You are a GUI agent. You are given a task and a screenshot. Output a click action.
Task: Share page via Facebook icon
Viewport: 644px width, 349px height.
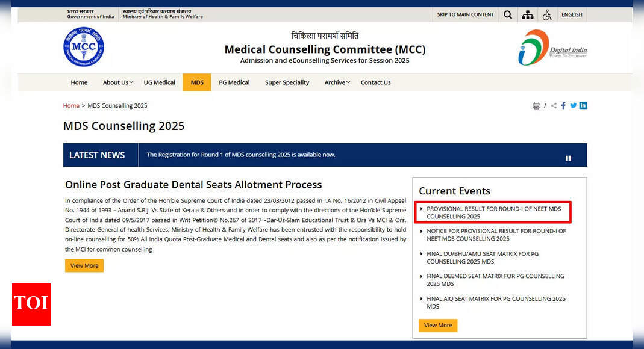(x=563, y=106)
